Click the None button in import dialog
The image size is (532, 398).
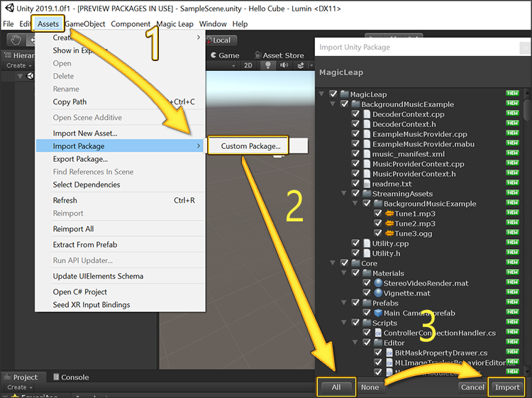tap(370, 387)
